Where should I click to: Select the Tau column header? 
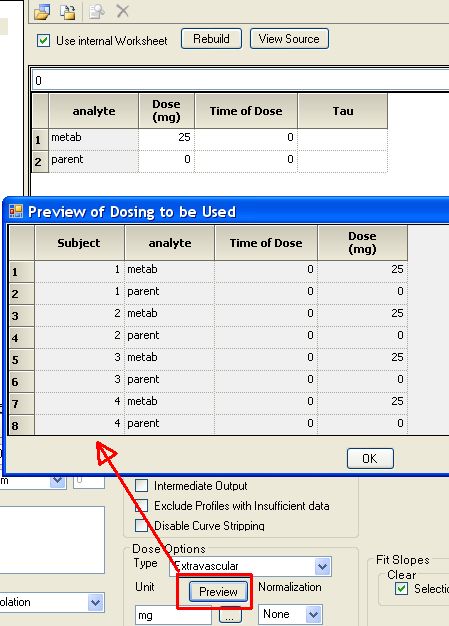tap(343, 111)
